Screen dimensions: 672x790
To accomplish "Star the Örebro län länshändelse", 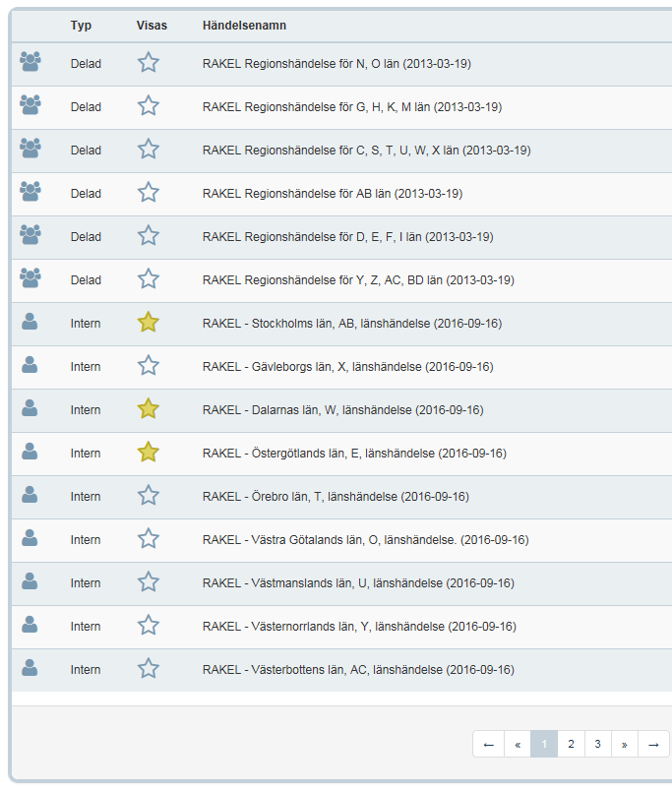I will point(149,496).
